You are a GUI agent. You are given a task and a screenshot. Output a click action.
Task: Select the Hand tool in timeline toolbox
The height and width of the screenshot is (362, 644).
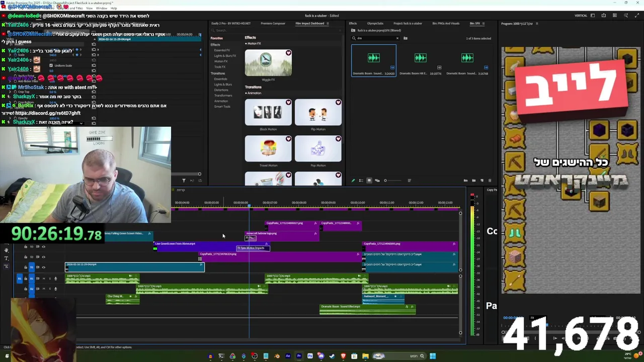[x=6, y=250]
